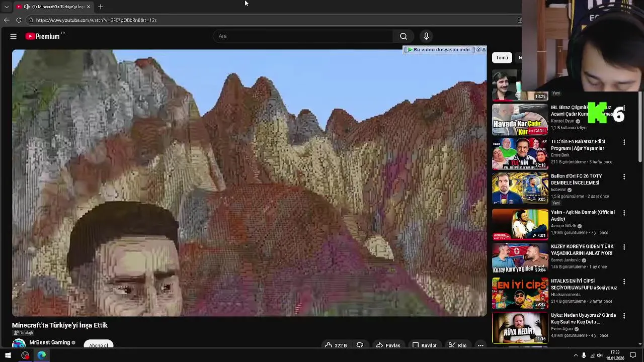Open the RÜYA NEDİR thumbnail marked 21:16
This screenshot has height=362, width=644.
[x=520, y=327]
